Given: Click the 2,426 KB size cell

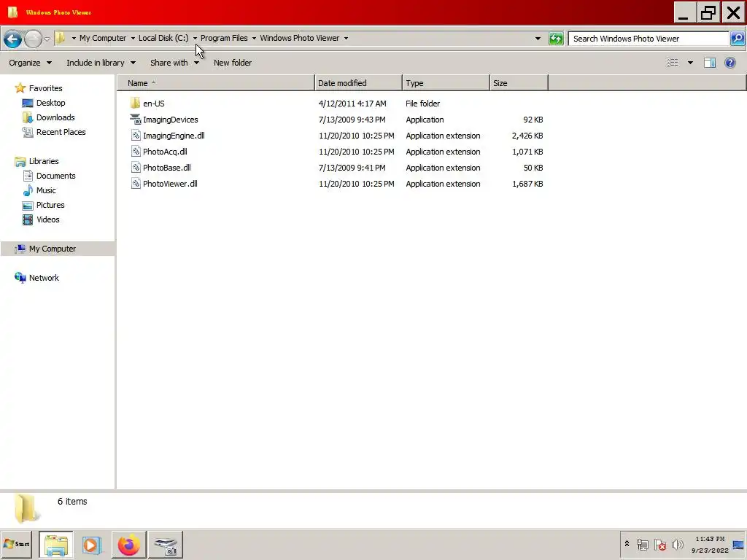Looking at the screenshot, I should coord(527,136).
